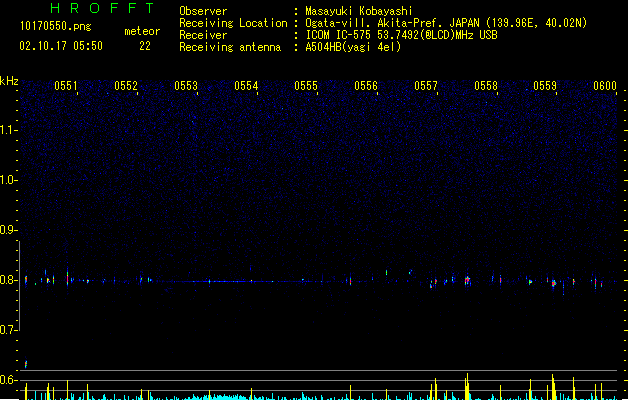Click the meteor count 22
The width and height of the screenshot is (629, 400).
click(145, 46)
